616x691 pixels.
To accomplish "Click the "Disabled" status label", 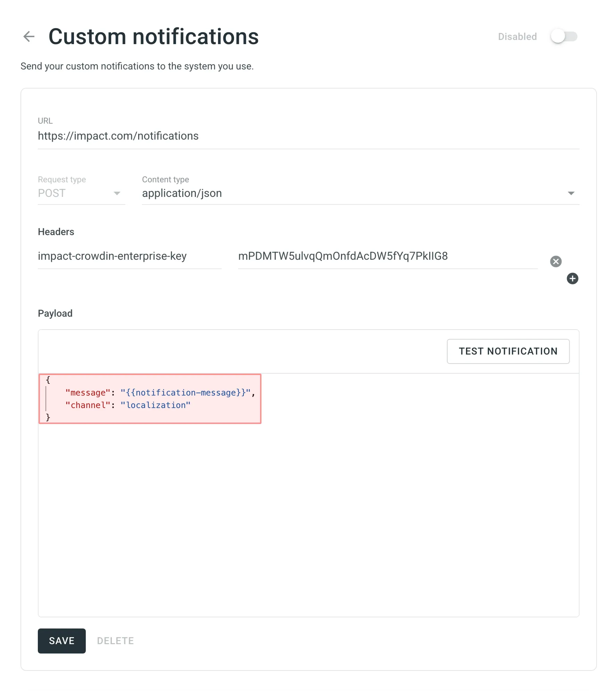I will (517, 37).
